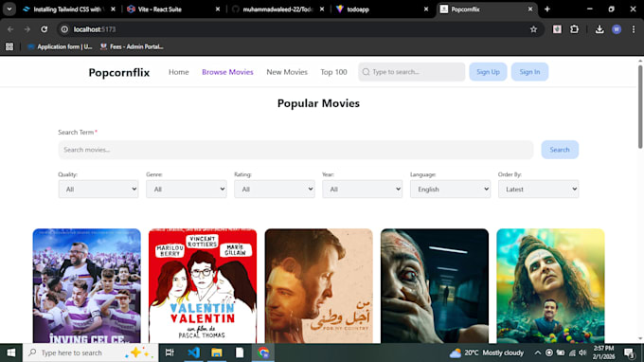
Task: Open New Movies in the navbar
Action: (x=287, y=72)
